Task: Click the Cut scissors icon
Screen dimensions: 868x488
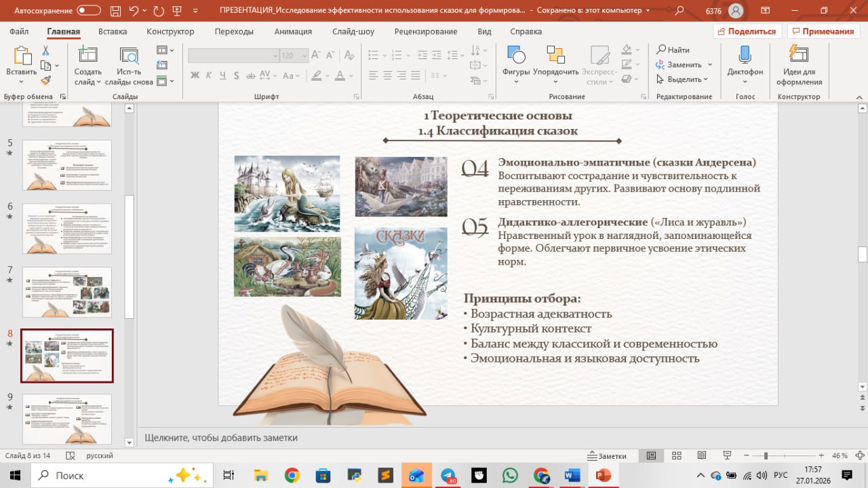Action: coord(45,51)
